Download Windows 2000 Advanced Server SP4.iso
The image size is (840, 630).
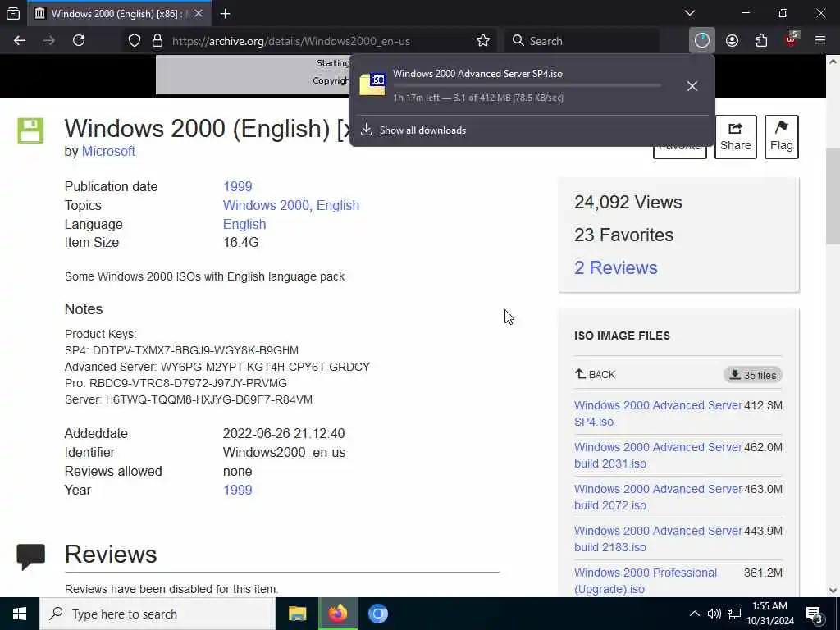point(658,413)
